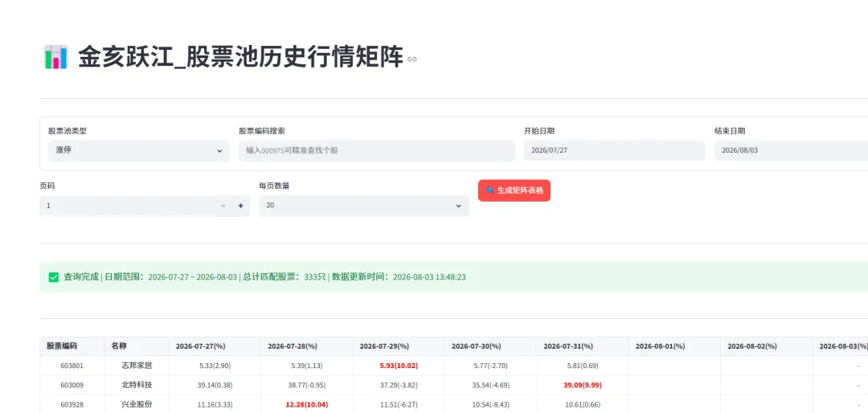Click the 生成矩阵表格 button

pyautogui.click(x=514, y=190)
